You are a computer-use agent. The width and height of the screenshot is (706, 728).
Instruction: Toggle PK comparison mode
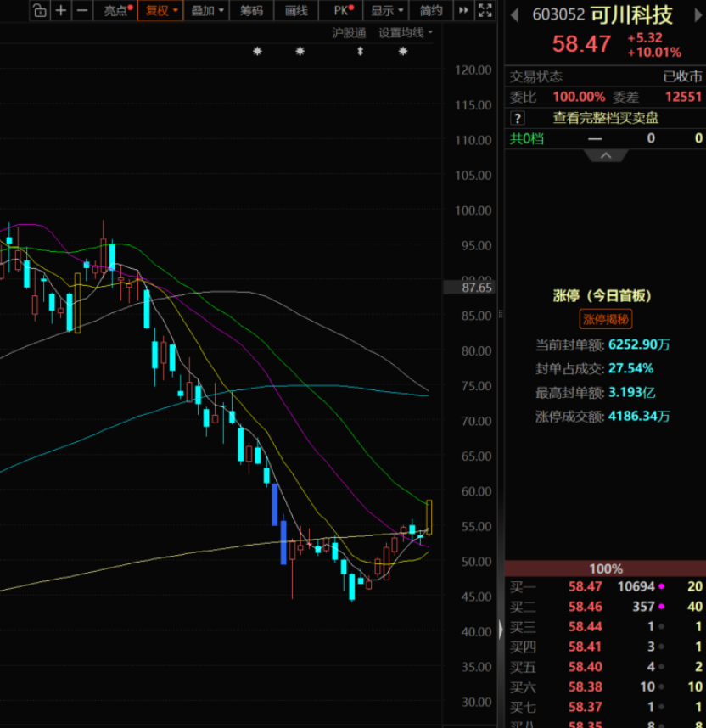[x=342, y=10]
